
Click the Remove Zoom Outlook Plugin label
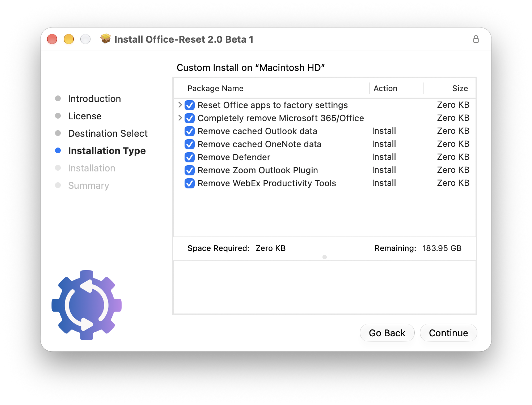[x=258, y=170]
